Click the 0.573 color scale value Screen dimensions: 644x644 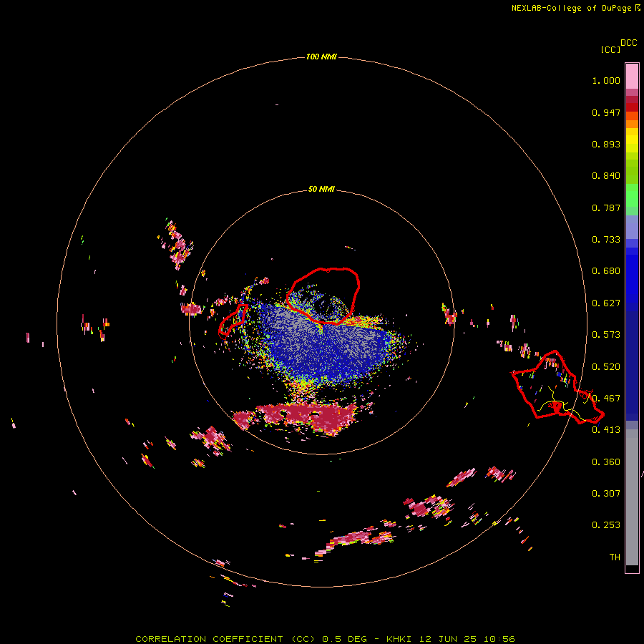[606, 335]
